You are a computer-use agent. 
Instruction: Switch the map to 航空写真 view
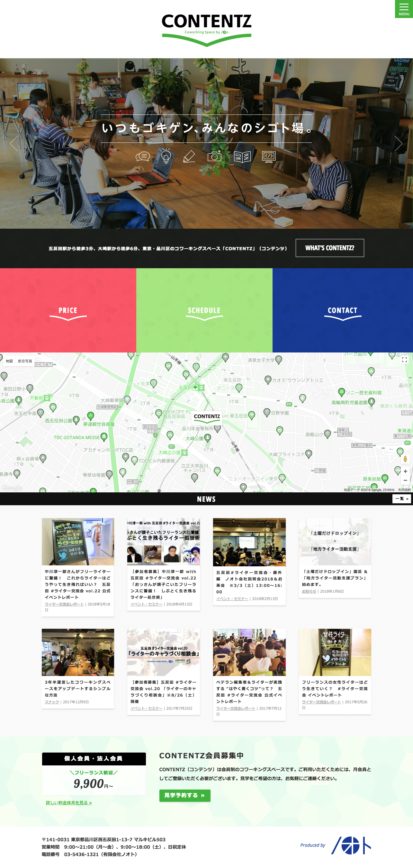25,361
